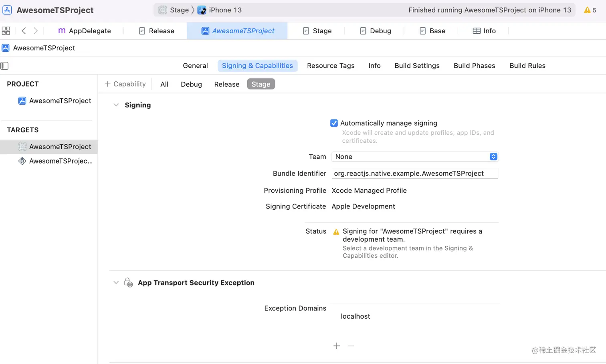Viewport: 606px width, 364px height.
Task: Filter capabilities by Debug configuration
Action: pos(191,84)
